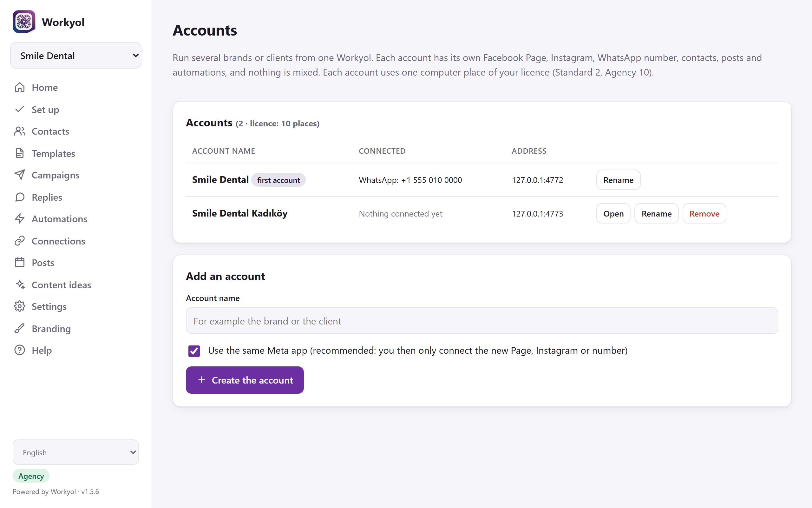Click the Help question mark icon
The width and height of the screenshot is (812, 508).
pyautogui.click(x=20, y=350)
